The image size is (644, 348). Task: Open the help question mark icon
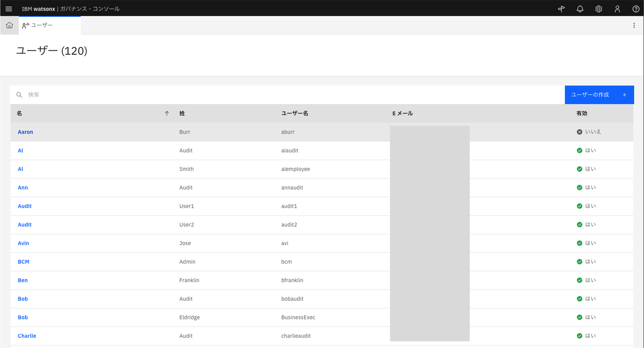(x=636, y=9)
